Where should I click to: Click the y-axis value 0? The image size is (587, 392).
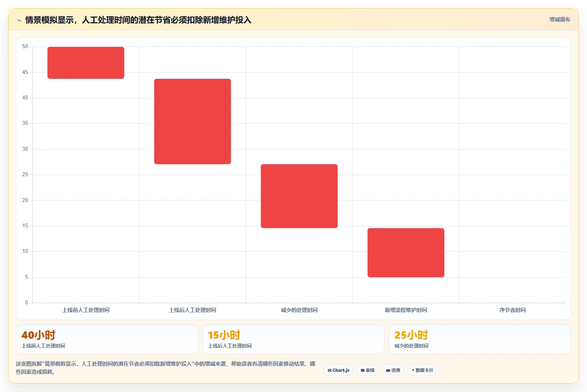coord(27,302)
